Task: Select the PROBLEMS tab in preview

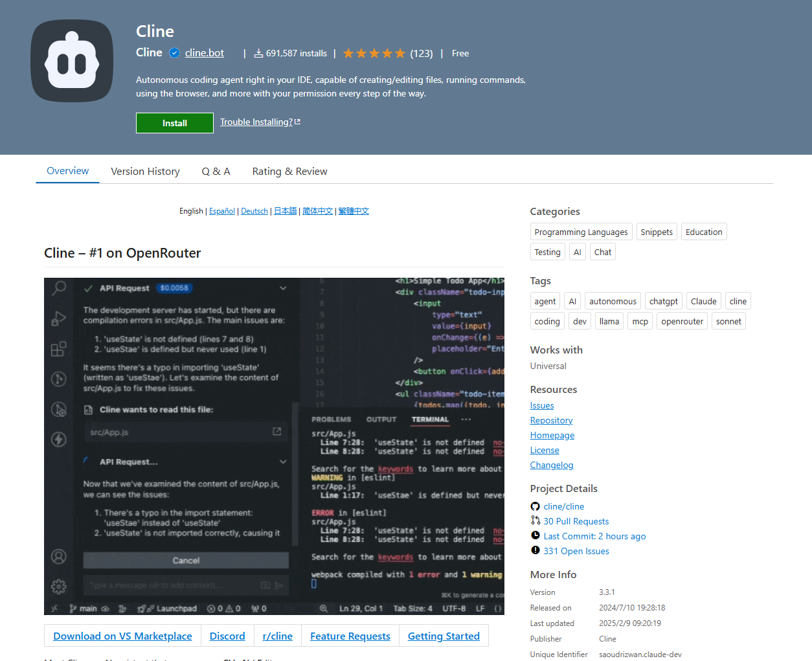Action: tap(331, 420)
